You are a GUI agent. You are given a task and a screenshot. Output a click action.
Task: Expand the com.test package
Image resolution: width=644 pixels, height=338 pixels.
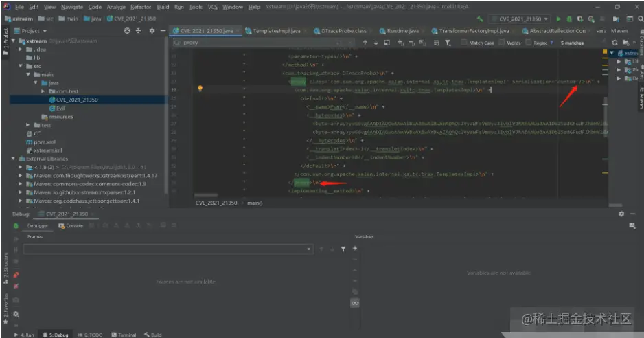click(43, 91)
